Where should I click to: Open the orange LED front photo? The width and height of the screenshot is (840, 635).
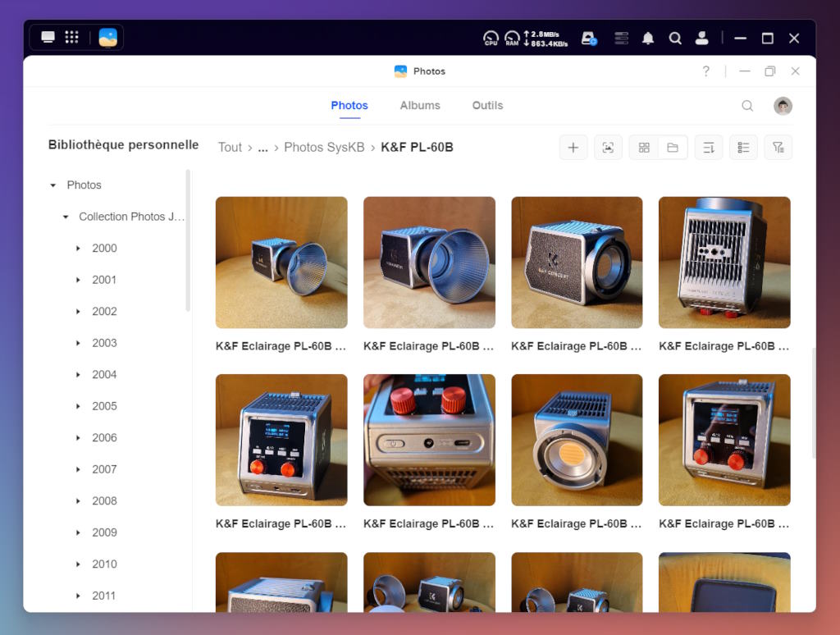pyautogui.click(x=577, y=440)
